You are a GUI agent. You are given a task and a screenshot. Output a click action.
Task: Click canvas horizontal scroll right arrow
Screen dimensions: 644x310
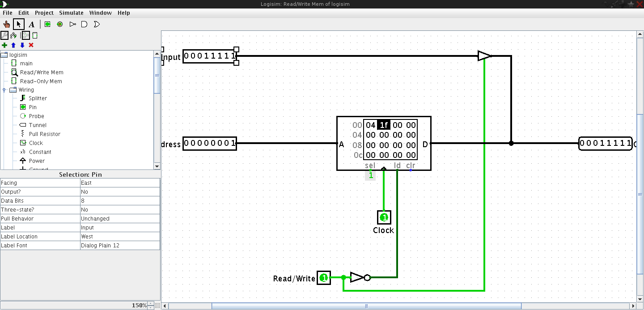[632, 306]
